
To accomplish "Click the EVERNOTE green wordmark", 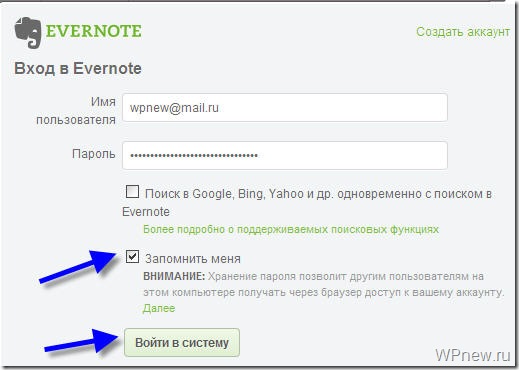I will [x=94, y=31].
